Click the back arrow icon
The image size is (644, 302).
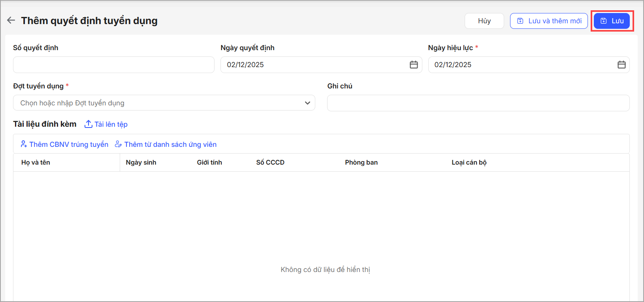(x=11, y=21)
